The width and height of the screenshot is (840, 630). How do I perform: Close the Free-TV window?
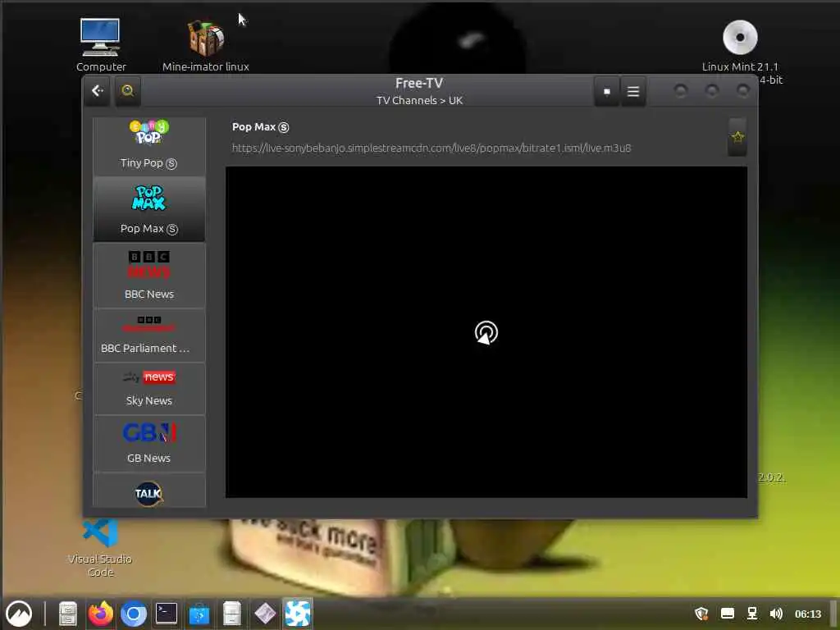point(742,90)
